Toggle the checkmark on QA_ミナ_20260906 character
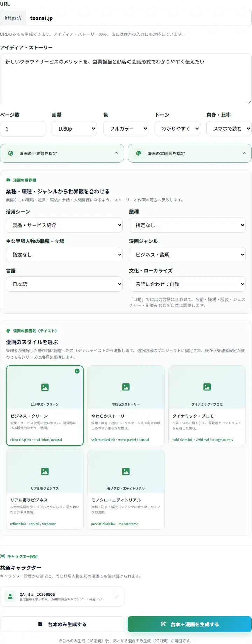This screenshot has height=644, width=252. (117, 596)
